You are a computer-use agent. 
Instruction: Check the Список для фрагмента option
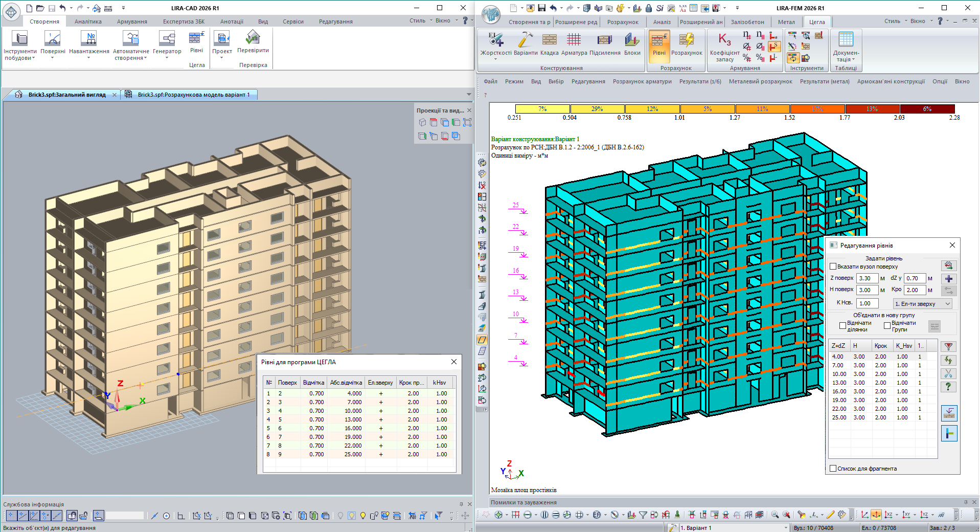click(833, 469)
